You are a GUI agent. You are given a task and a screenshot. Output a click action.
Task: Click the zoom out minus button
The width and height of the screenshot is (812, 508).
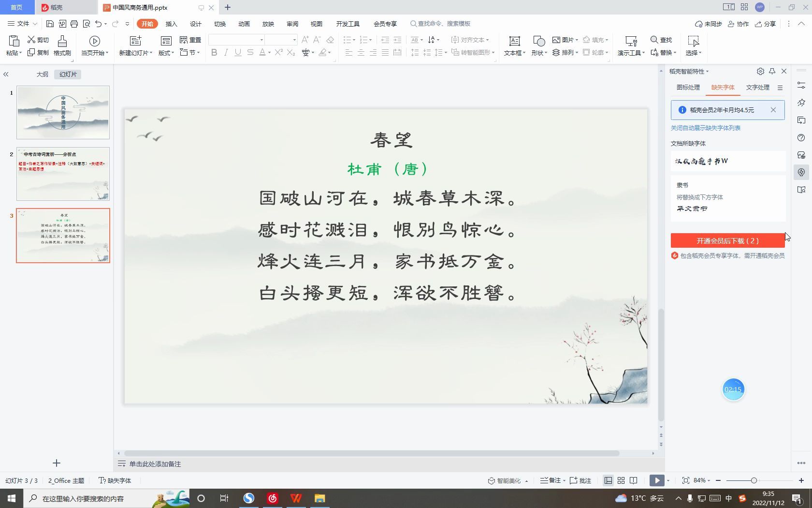[718, 480]
